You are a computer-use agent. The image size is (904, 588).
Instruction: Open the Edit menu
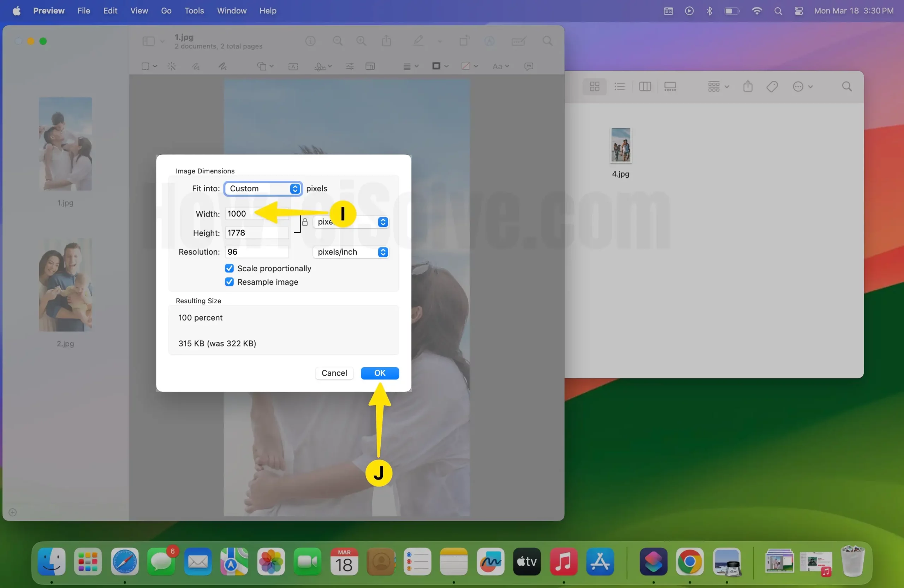coord(110,11)
